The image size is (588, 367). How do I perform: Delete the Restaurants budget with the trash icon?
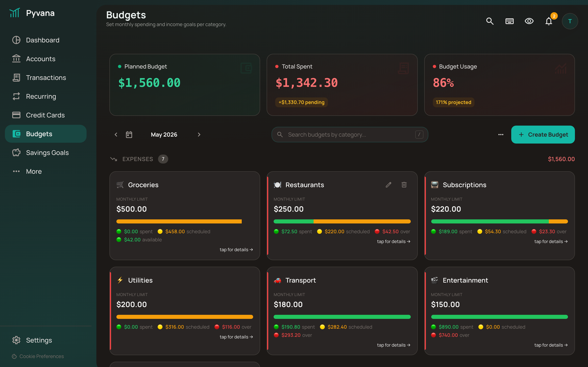[404, 185]
